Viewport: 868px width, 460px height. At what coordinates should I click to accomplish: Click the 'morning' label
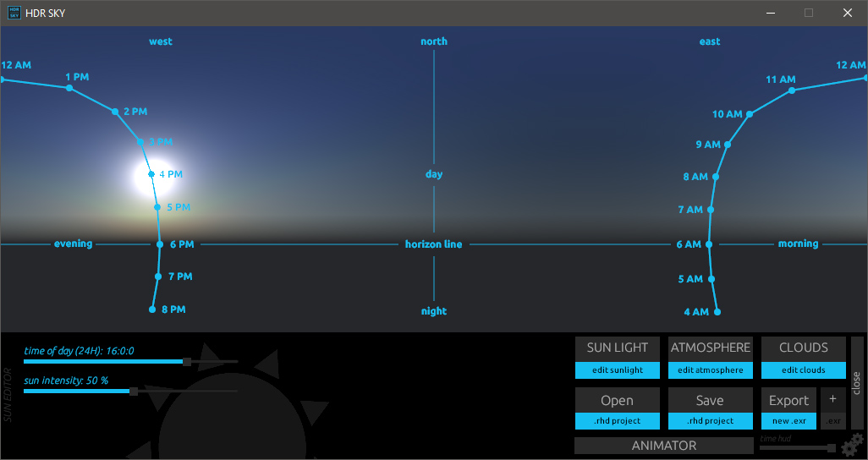[x=799, y=244]
